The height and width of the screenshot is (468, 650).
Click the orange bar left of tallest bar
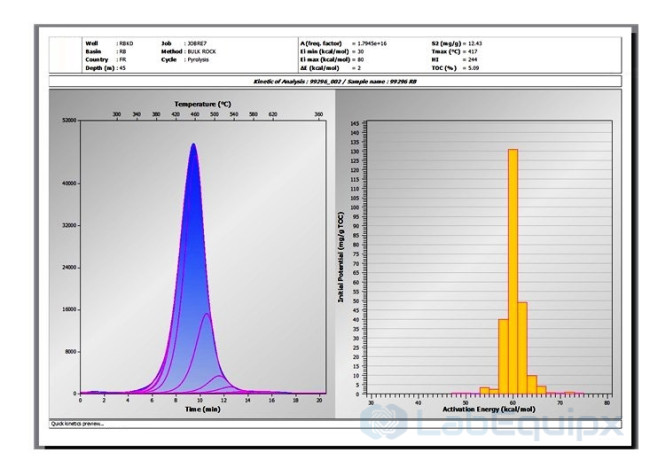coord(503,355)
